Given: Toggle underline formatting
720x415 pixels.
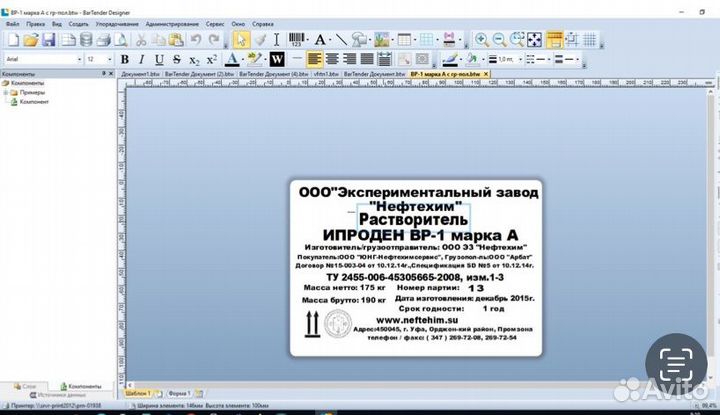Looking at the screenshot, I should (159, 59).
